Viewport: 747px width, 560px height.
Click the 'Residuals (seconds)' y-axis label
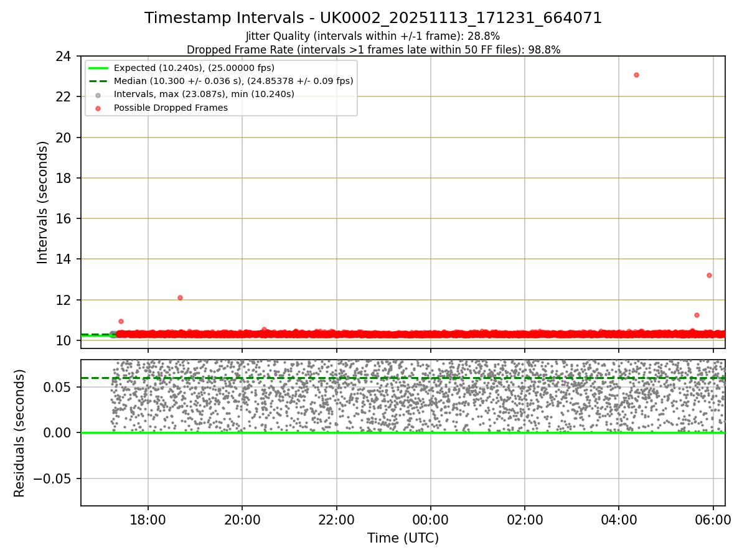tap(20, 433)
